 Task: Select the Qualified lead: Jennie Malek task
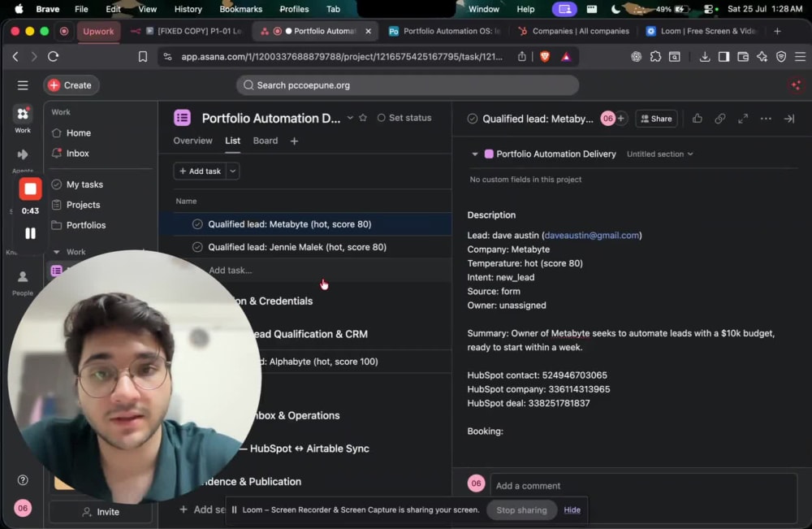pyautogui.click(x=297, y=247)
